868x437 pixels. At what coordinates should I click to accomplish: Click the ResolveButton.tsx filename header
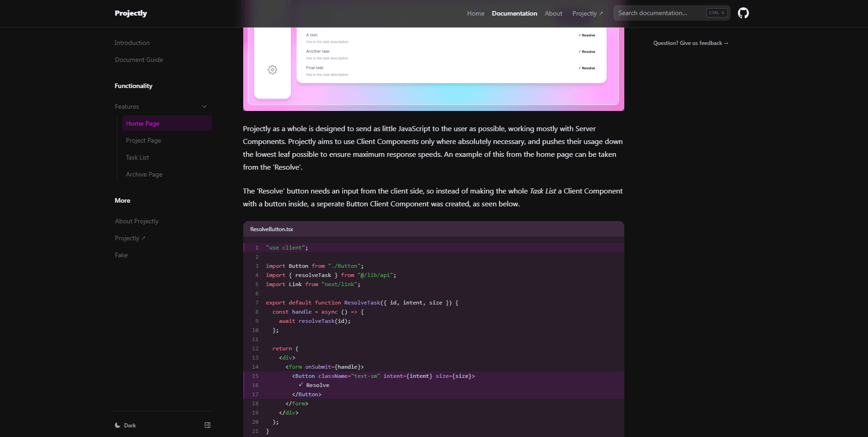[272, 229]
